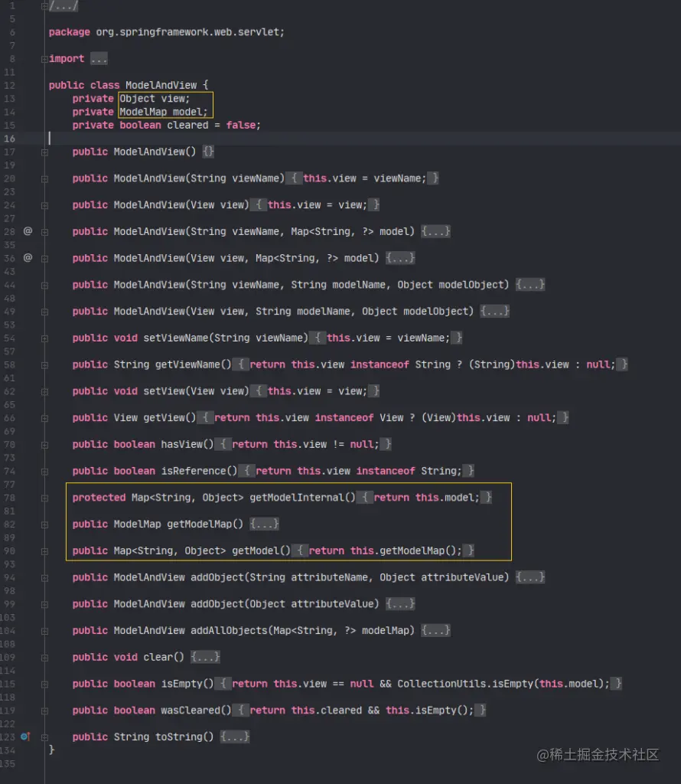Click CollectionUtils in isEmpty method body

tap(442, 684)
